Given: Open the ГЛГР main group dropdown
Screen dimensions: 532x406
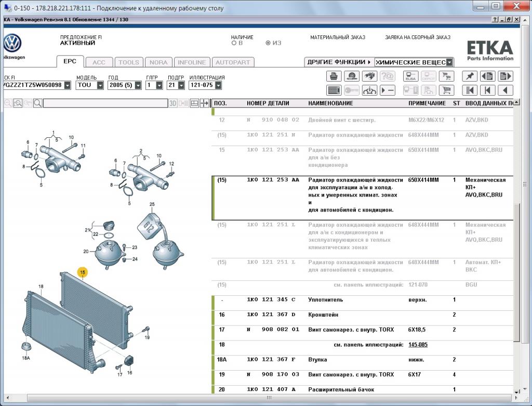Looking at the screenshot, I should tap(159, 85).
